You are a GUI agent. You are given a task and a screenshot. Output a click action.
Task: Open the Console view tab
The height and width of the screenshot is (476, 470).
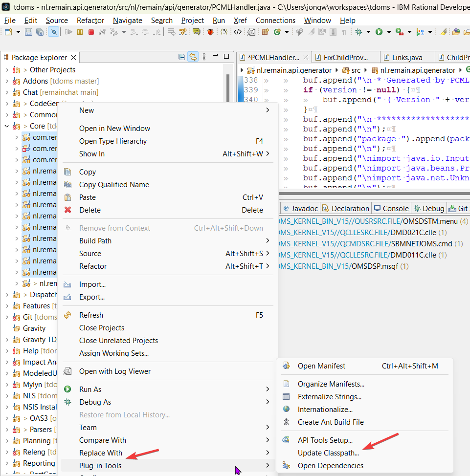click(391, 208)
